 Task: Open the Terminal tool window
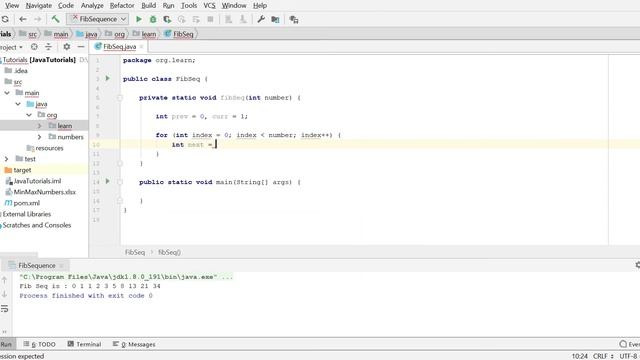tap(84, 344)
